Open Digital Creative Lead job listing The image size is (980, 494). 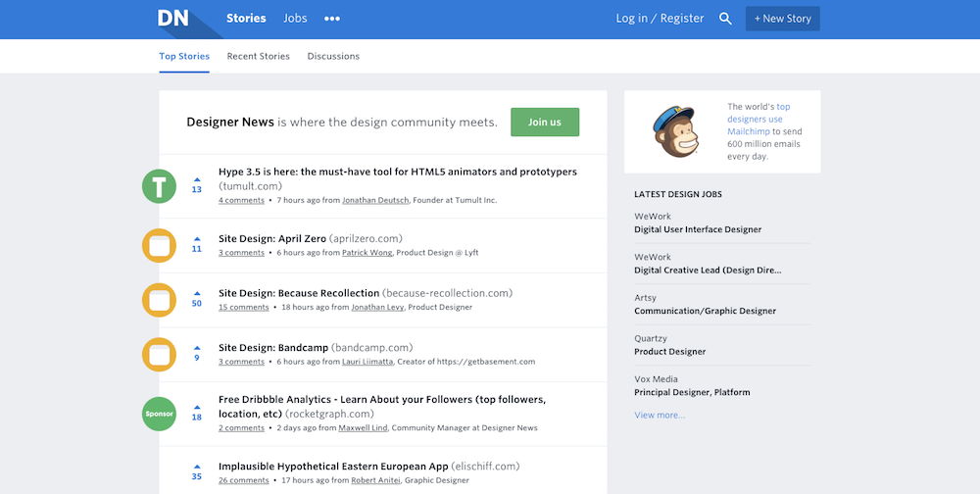click(708, 271)
